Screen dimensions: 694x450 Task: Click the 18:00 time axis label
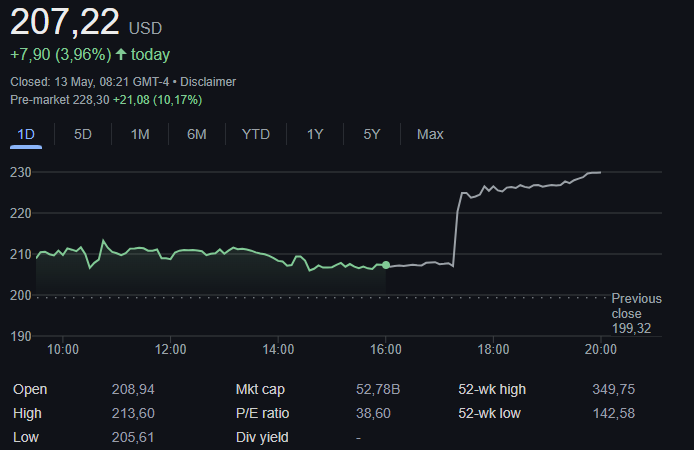pos(493,350)
